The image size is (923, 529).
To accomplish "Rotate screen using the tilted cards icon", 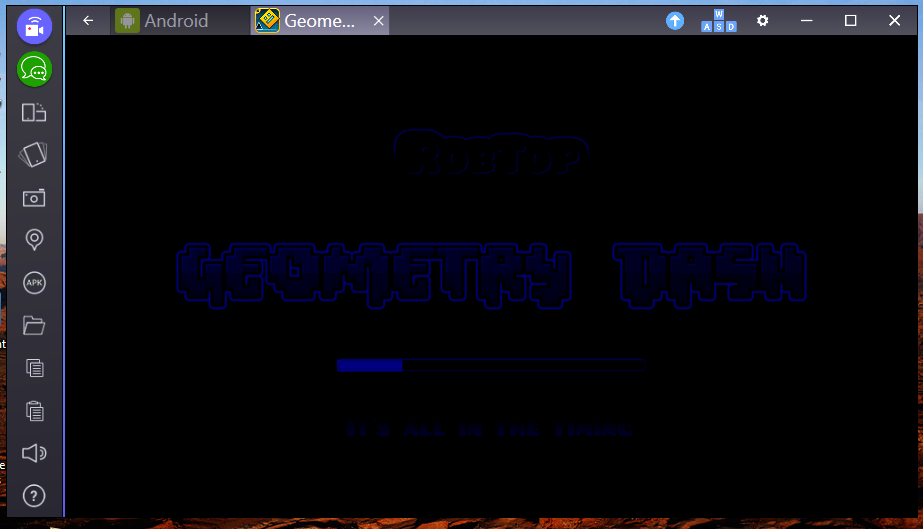I will pyautogui.click(x=34, y=155).
